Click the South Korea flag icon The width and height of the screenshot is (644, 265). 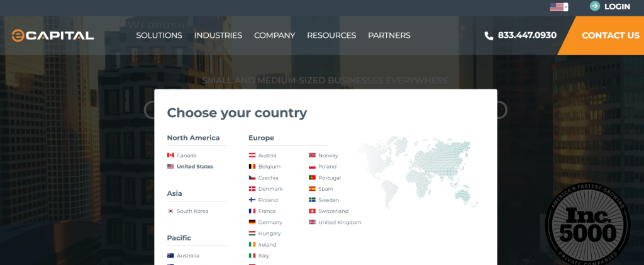point(170,211)
